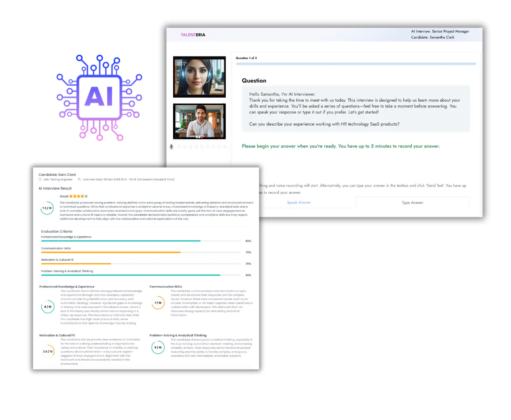Click the 9/10 Problem-Solving score ring

click(x=158, y=347)
